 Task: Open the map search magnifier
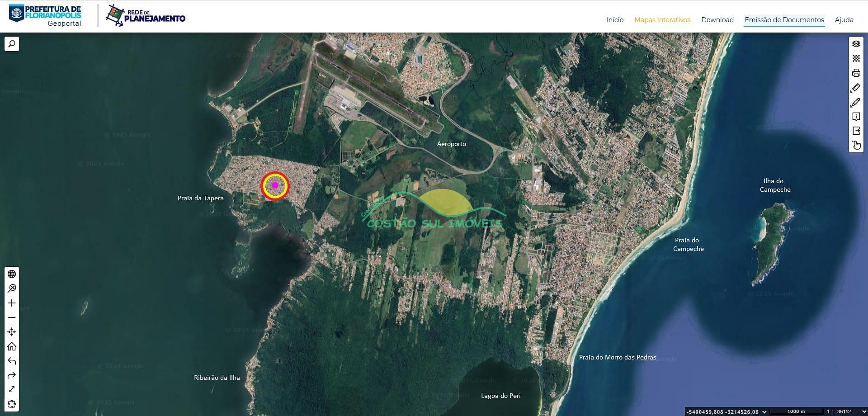[12, 44]
